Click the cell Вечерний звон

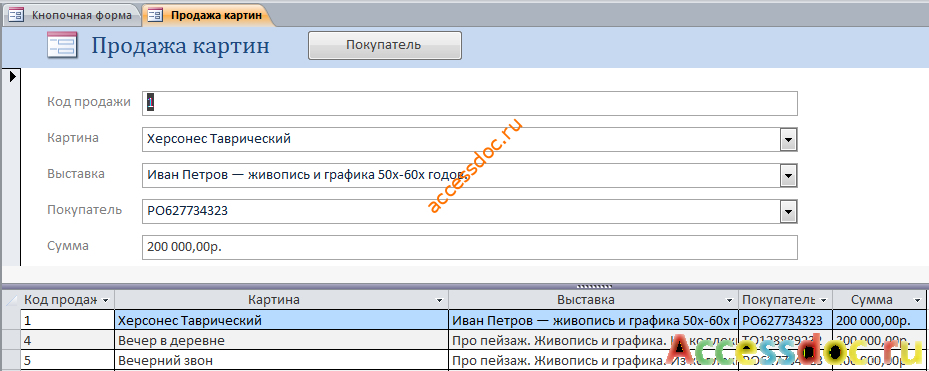tap(281, 360)
